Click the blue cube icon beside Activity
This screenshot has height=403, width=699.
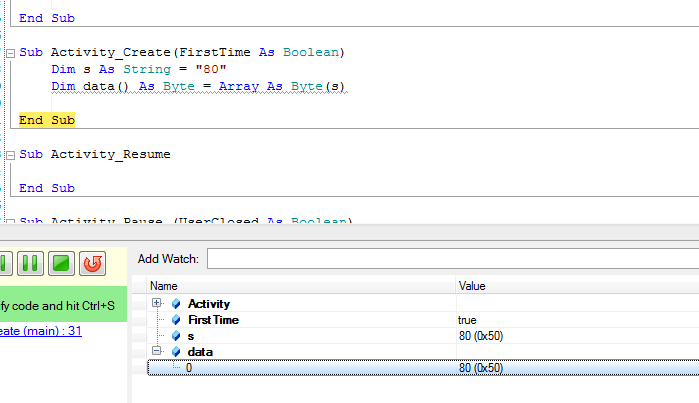[x=176, y=303]
